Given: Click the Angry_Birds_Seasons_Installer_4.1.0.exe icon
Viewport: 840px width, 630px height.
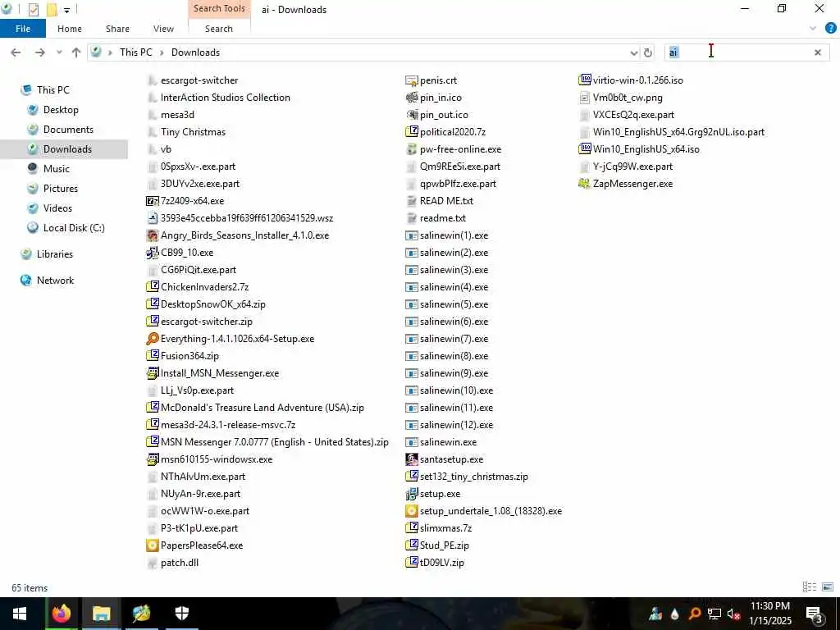Looking at the screenshot, I should pos(153,235).
